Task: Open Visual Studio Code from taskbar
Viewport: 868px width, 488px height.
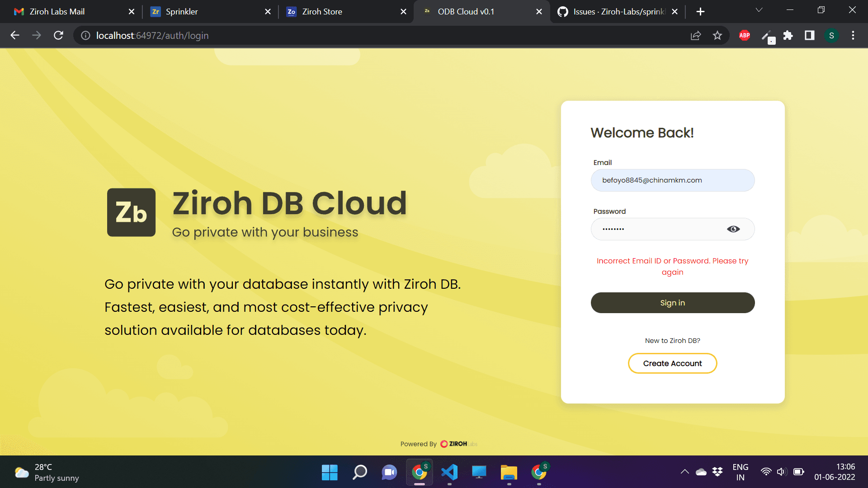Action: pos(449,473)
